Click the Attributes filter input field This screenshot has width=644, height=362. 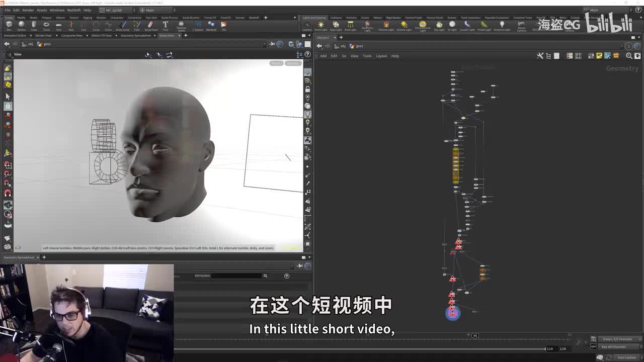236,276
